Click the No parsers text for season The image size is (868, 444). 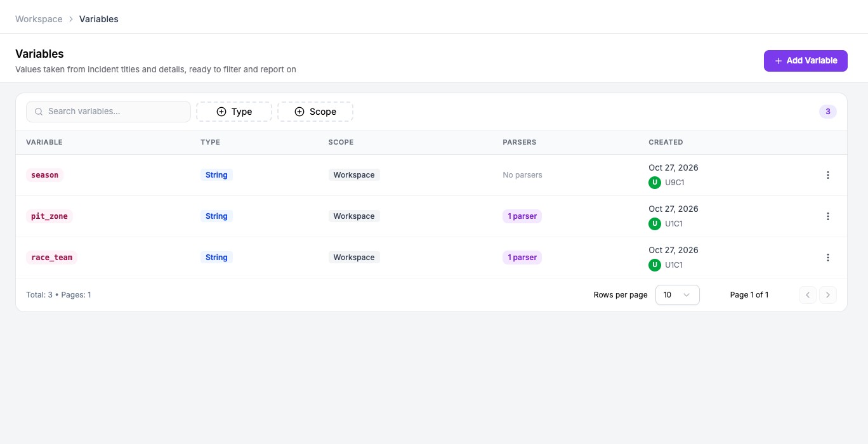click(x=522, y=175)
